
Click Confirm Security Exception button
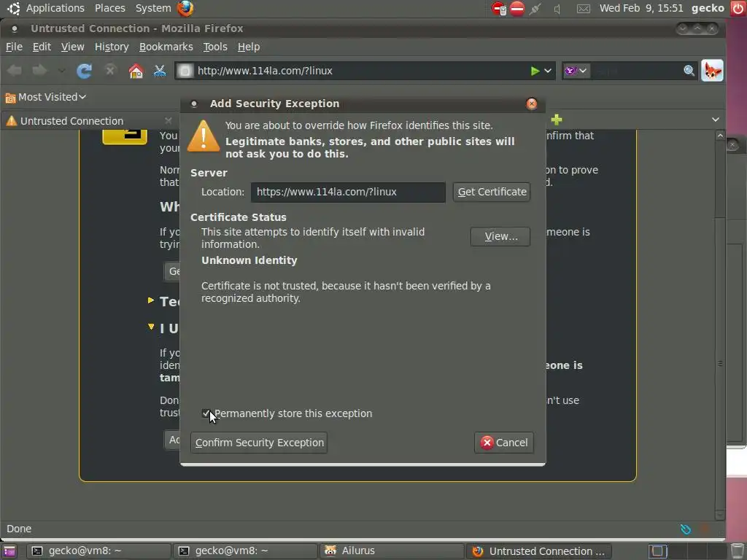[x=259, y=443]
